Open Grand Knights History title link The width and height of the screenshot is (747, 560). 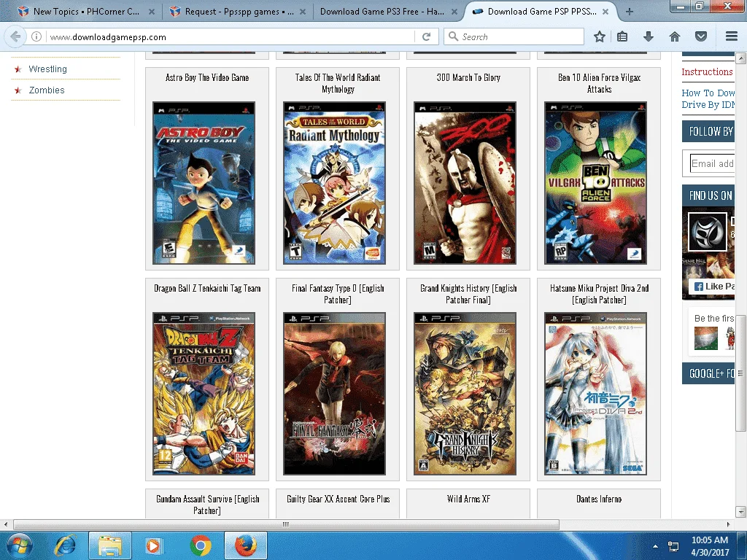point(468,294)
